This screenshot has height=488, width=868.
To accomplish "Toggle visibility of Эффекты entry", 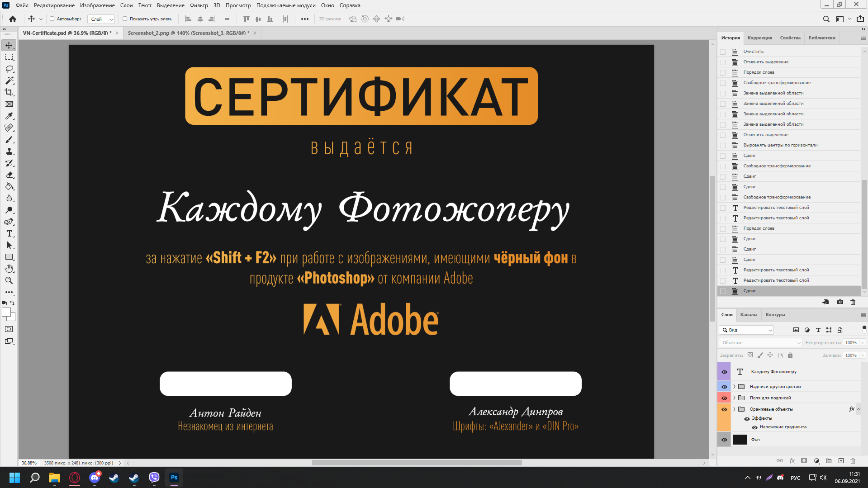I will 747,419.
